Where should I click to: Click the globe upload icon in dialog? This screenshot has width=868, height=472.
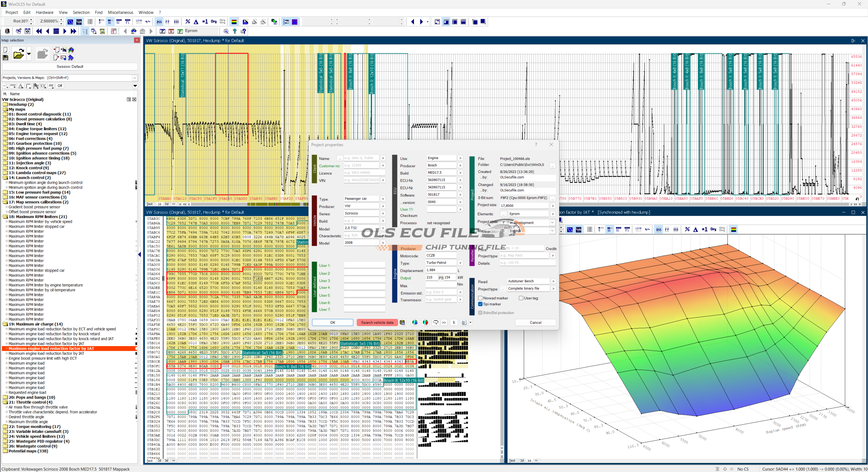(426, 322)
